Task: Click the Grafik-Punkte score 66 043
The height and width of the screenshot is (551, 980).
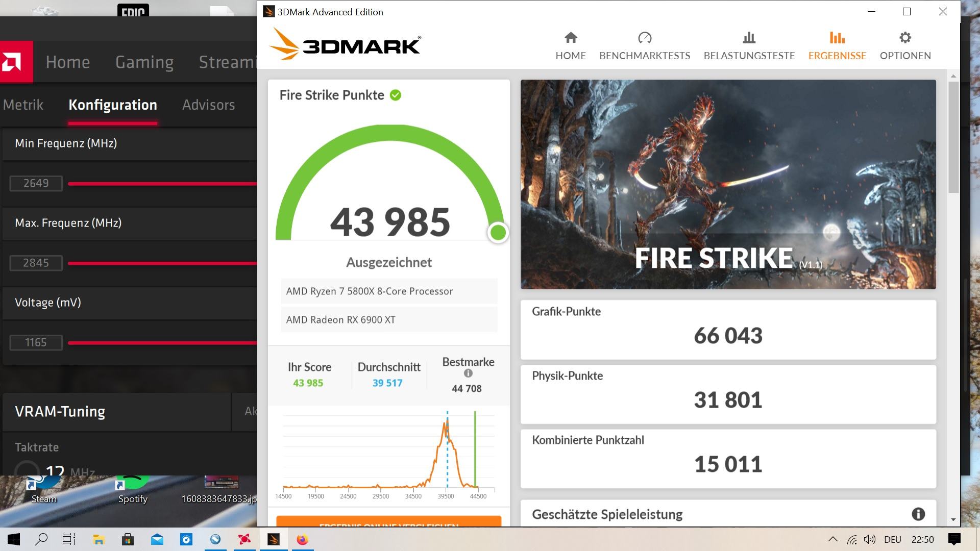Action: click(728, 335)
